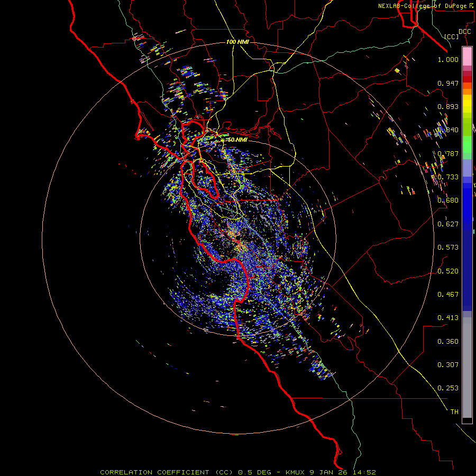Click the 0.893 legend value
Viewport: 476px width, 476px height.
pyautogui.click(x=448, y=106)
